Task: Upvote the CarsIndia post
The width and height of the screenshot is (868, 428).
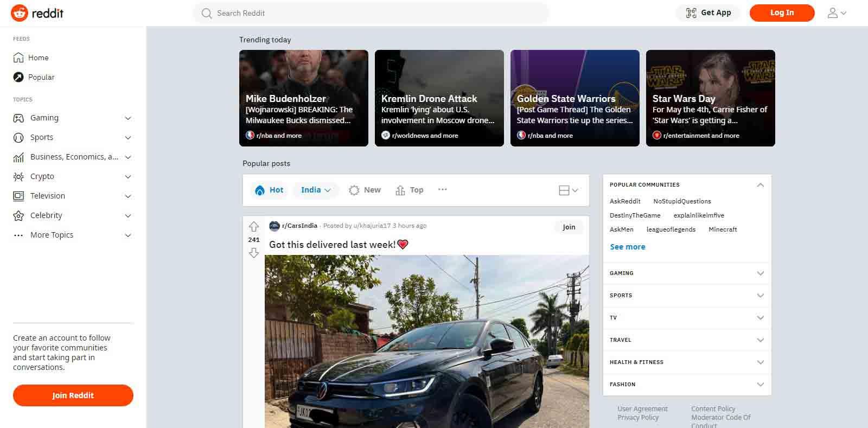Action: [x=254, y=227]
